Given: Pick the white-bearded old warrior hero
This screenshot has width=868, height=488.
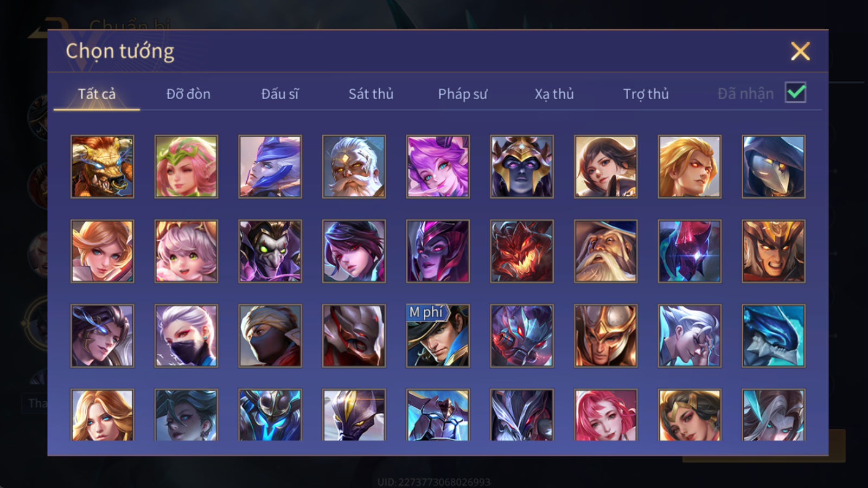Looking at the screenshot, I should 354,166.
